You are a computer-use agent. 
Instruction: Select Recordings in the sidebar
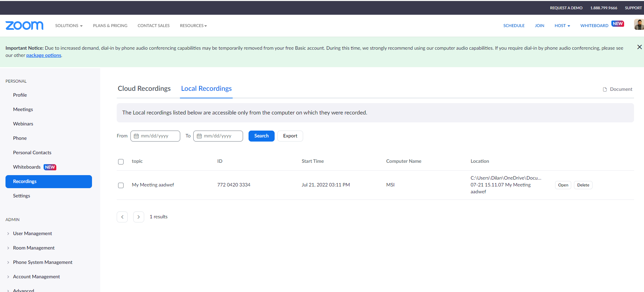tap(49, 182)
